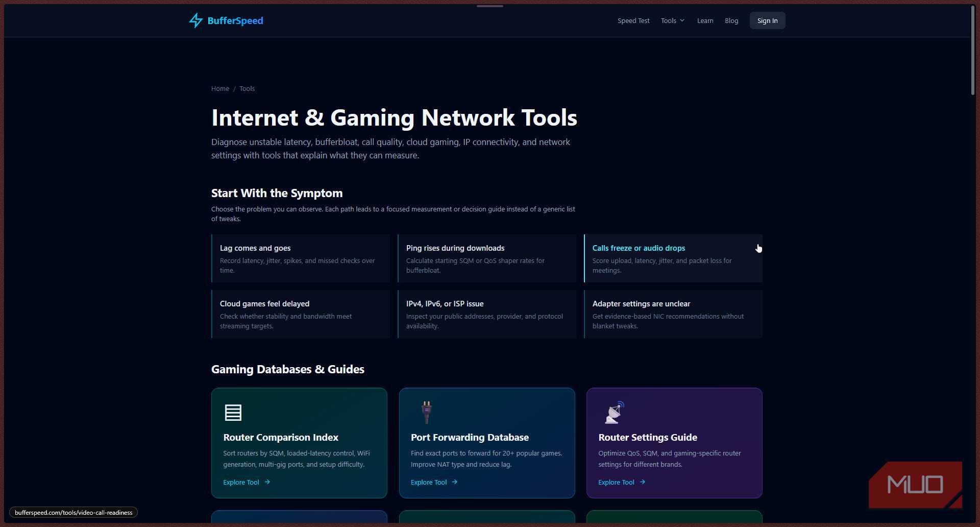The image size is (980, 527).
Task: Open the Cloud games feel delayed card
Action: pyautogui.click(x=301, y=314)
